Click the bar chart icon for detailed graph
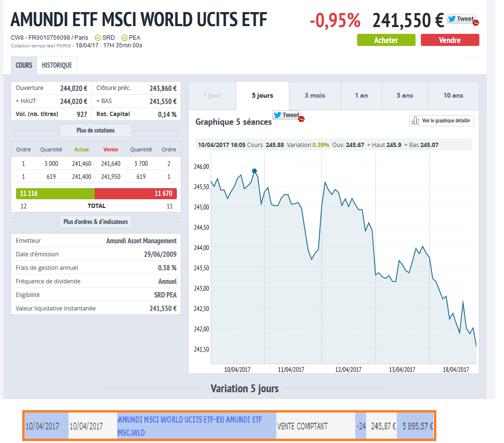Screen dimensions: 504x443 click(x=415, y=121)
